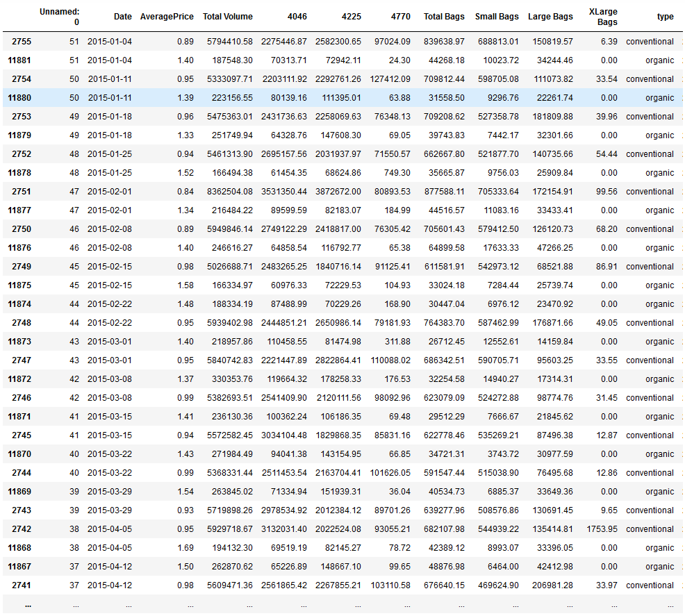
Task: Click Small Bags value 3743.72
Action: point(503,454)
